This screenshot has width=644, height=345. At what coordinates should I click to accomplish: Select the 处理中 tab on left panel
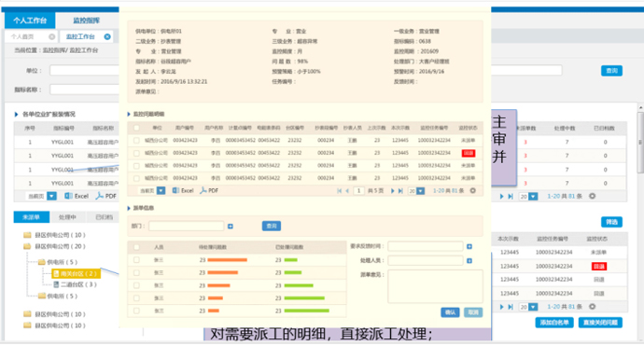[68, 217]
